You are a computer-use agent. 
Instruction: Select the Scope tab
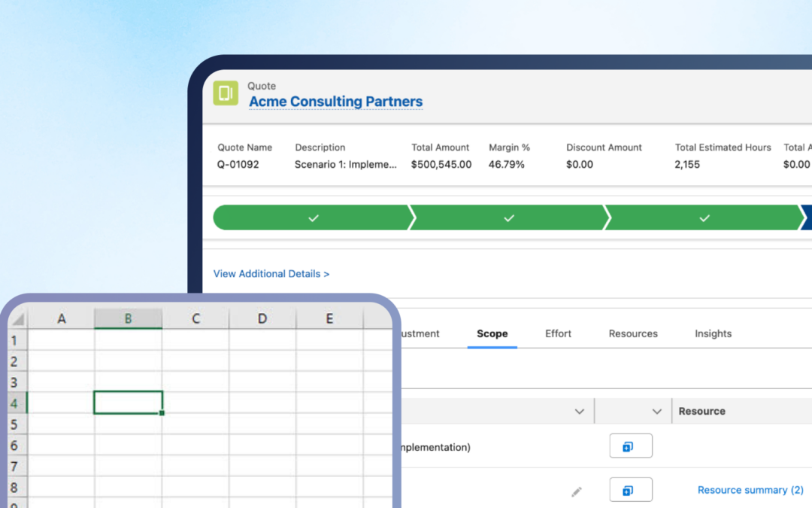pyautogui.click(x=492, y=333)
